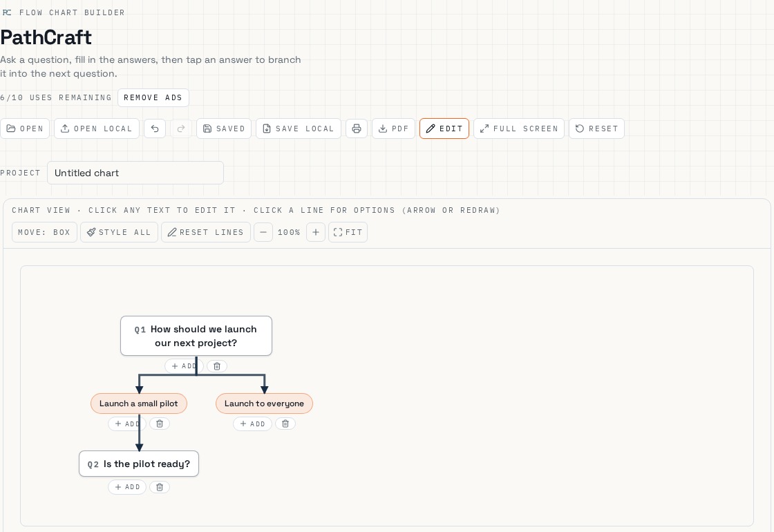This screenshot has width=774, height=532.
Task: Toggle the Move: Box mode
Action: (x=44, y=232)
